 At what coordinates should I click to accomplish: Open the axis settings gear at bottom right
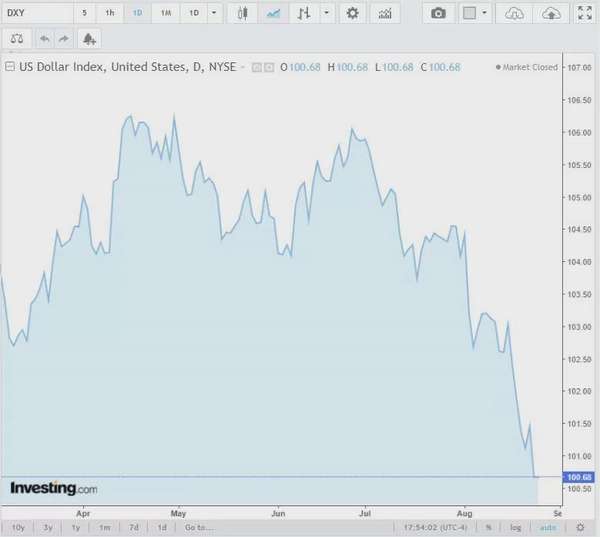point(580,528)
